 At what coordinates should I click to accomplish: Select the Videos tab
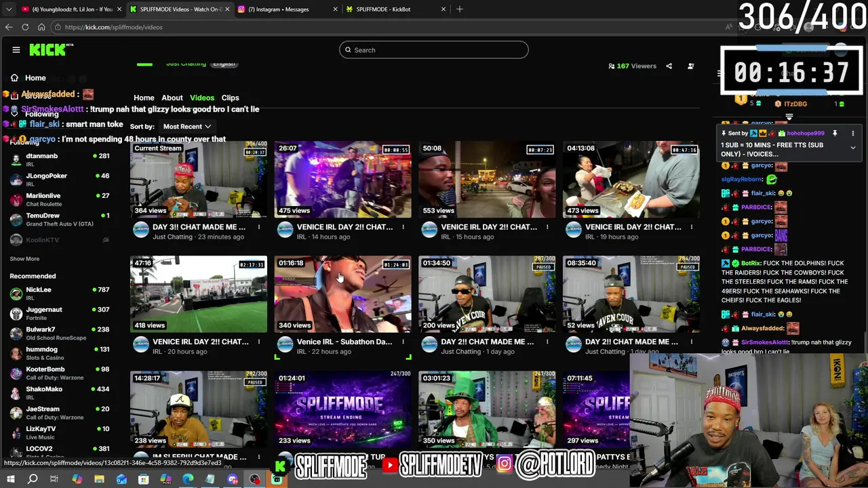click(202, 98)
